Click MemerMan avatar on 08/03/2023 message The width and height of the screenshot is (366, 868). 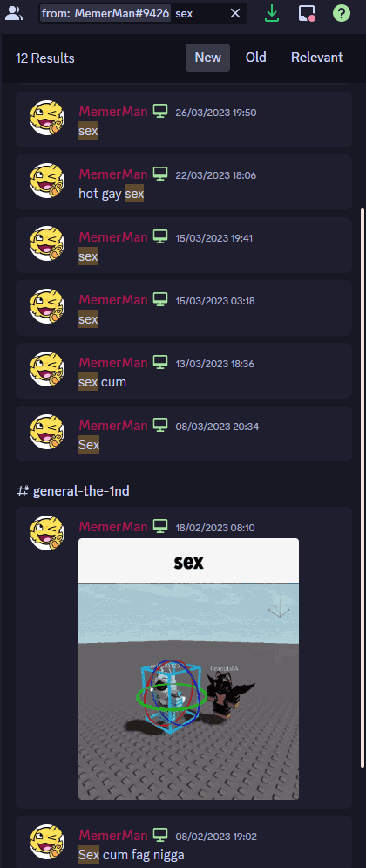click(47, 432)
